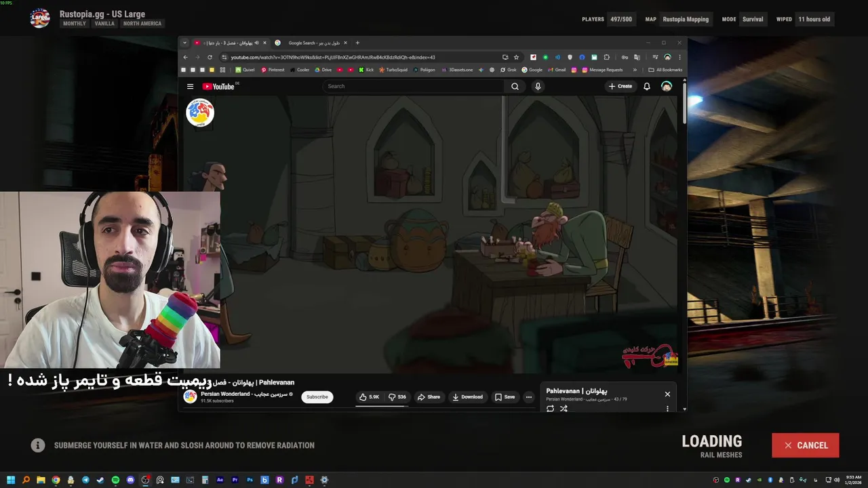Open Persian Wonderland channel avatar
Viewport: 868px width, 488px height.
tap(191, 397)
